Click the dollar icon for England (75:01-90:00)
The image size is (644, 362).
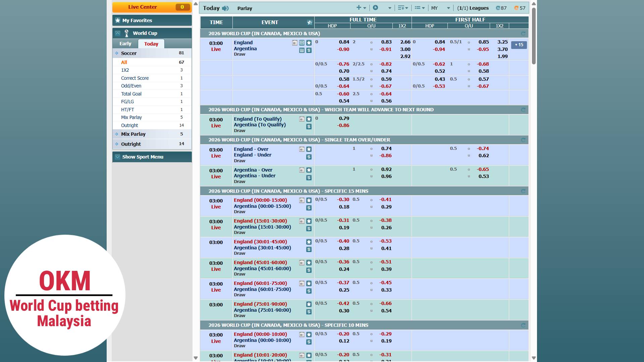309,312
